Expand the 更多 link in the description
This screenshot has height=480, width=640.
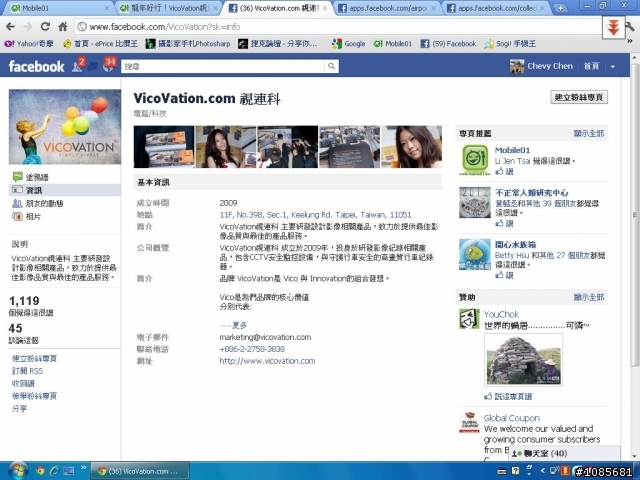click(239, 325)
